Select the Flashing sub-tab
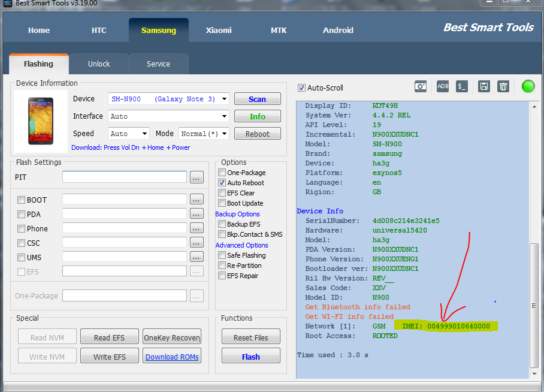The width and height of the screenshot is (544, 392). coord(39,64)
